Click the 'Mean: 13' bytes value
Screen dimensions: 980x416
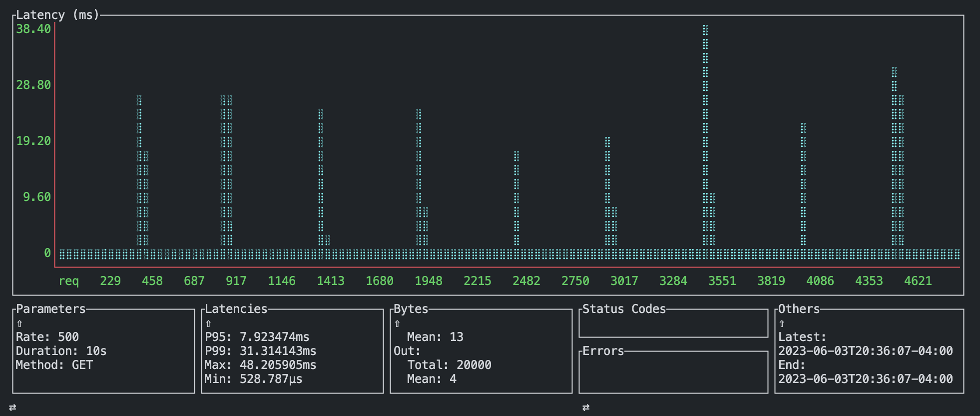coord(436,337)
